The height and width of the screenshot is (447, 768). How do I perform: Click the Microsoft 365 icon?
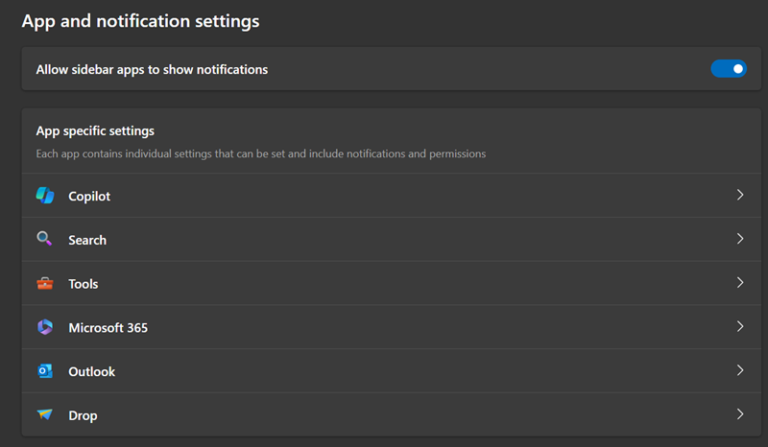(45, 327)
